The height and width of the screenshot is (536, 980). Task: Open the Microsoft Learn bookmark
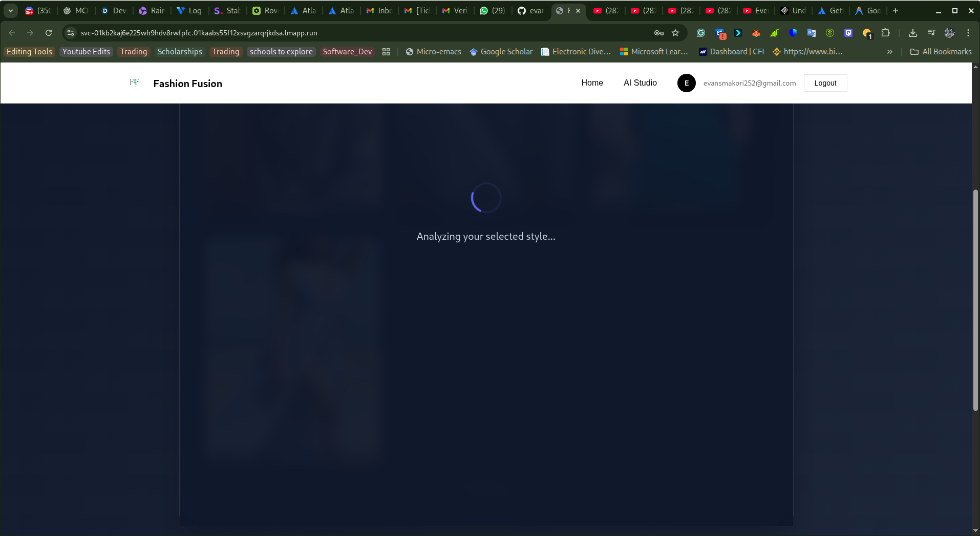654,52
